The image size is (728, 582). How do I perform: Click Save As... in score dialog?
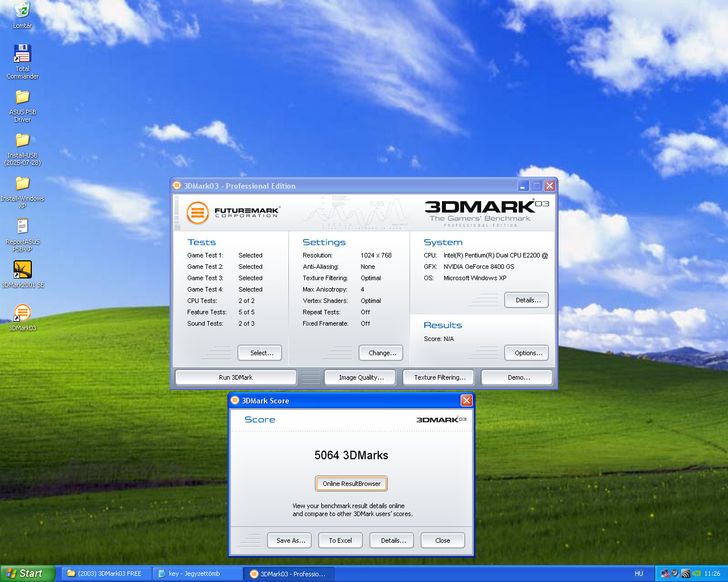click(x=291, y=541)
